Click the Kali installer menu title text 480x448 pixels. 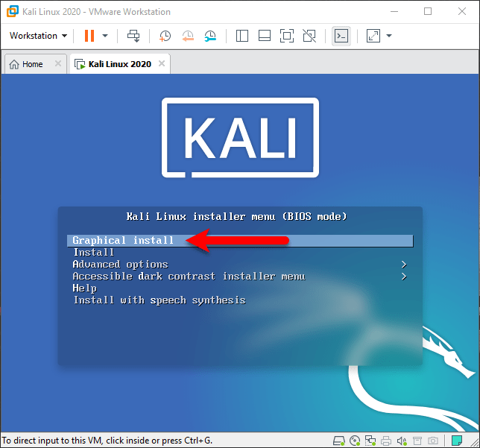tap(236, 217)
